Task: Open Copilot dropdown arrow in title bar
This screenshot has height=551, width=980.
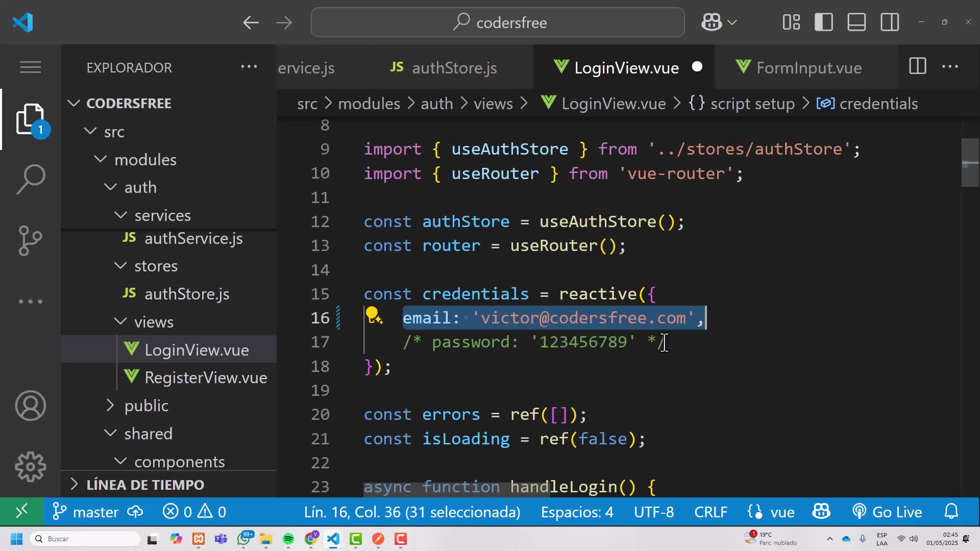Action: [x=732, y=22]
